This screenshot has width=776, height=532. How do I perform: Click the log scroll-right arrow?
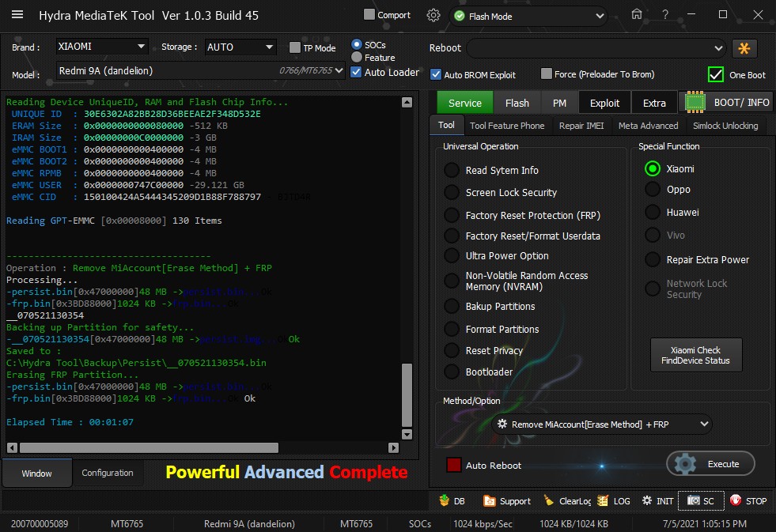[x=393, y=447]
